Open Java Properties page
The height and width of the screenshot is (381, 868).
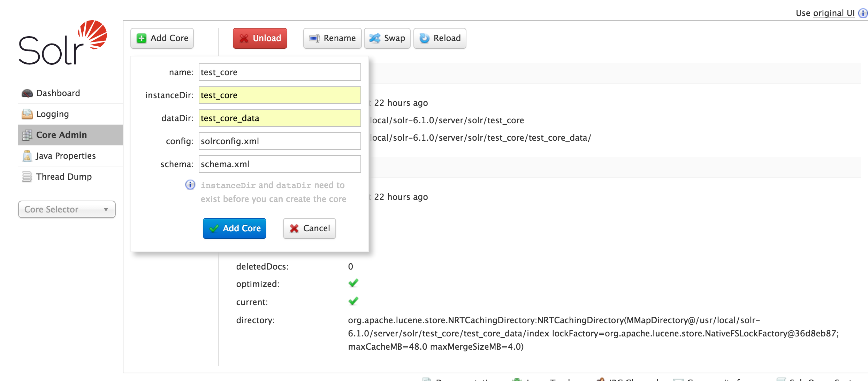tap(70, 156)
